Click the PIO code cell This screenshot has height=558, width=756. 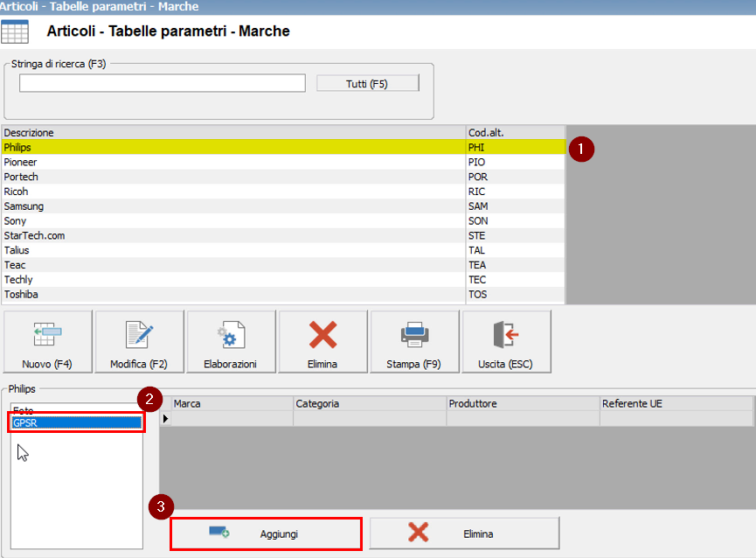pos(516,162)
